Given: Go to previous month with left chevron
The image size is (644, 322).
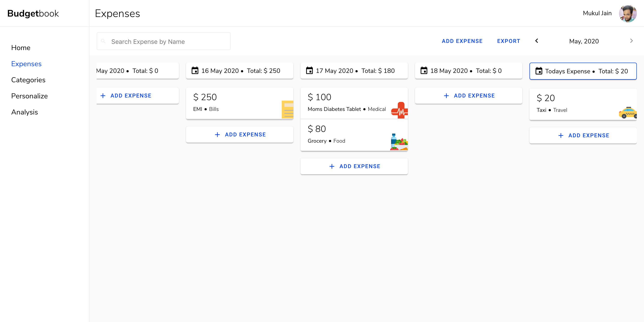Looking at the screenshot, I should (536, 41).
